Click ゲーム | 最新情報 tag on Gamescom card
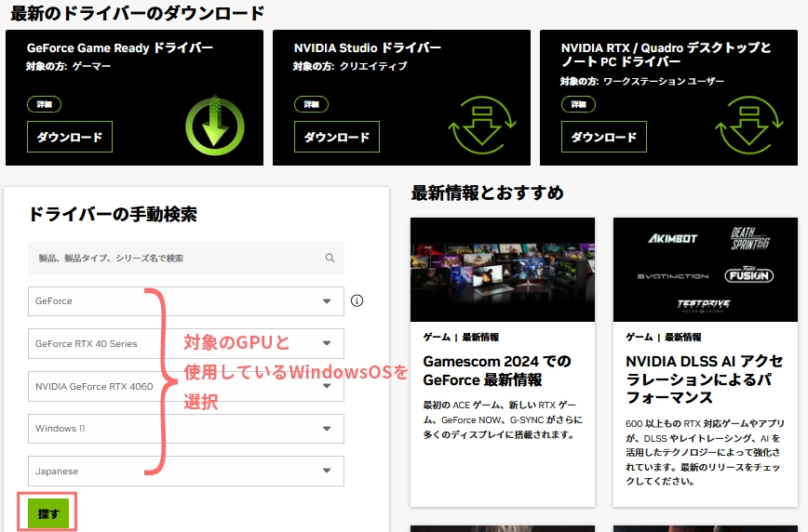The image size is (808, 532). coord(461,338)
